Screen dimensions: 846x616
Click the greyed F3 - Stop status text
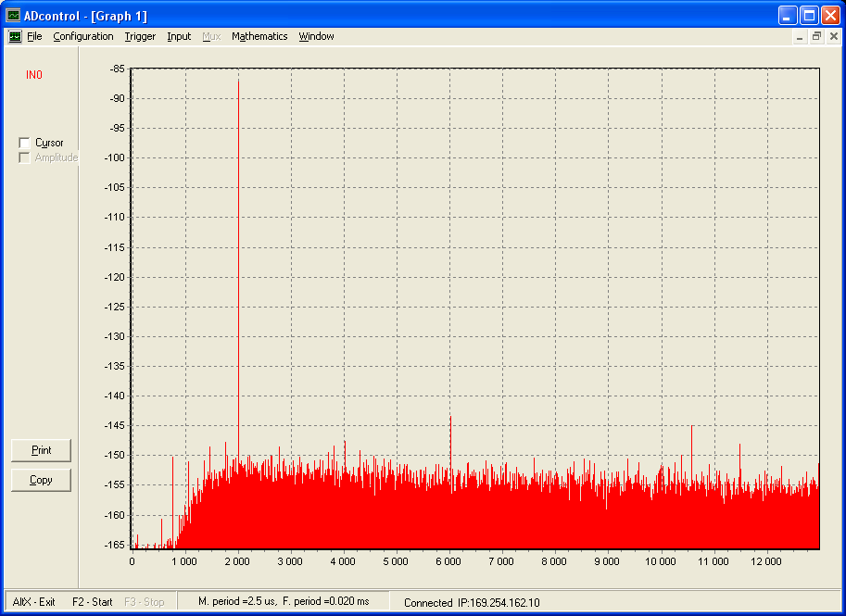(144, 602)
